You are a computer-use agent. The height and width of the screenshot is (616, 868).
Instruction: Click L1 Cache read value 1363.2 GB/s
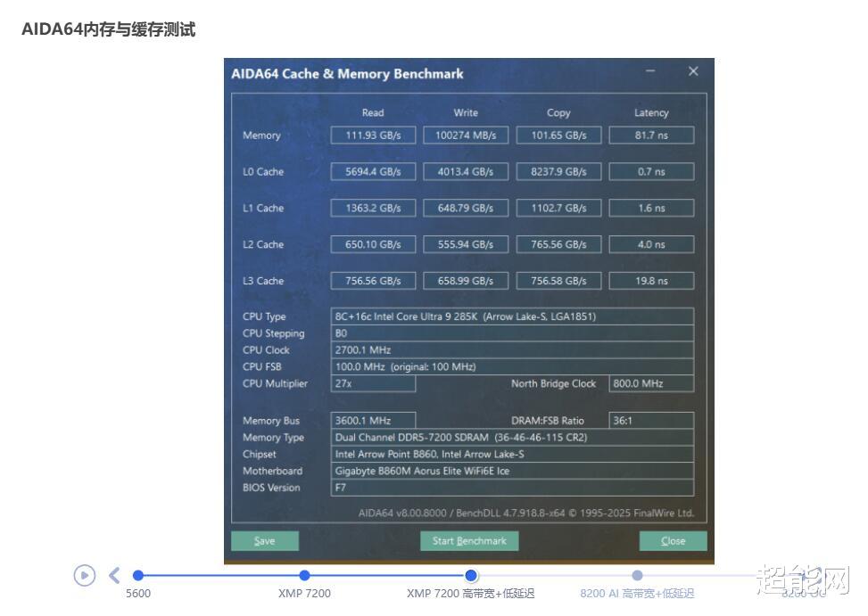pos(373,209)
